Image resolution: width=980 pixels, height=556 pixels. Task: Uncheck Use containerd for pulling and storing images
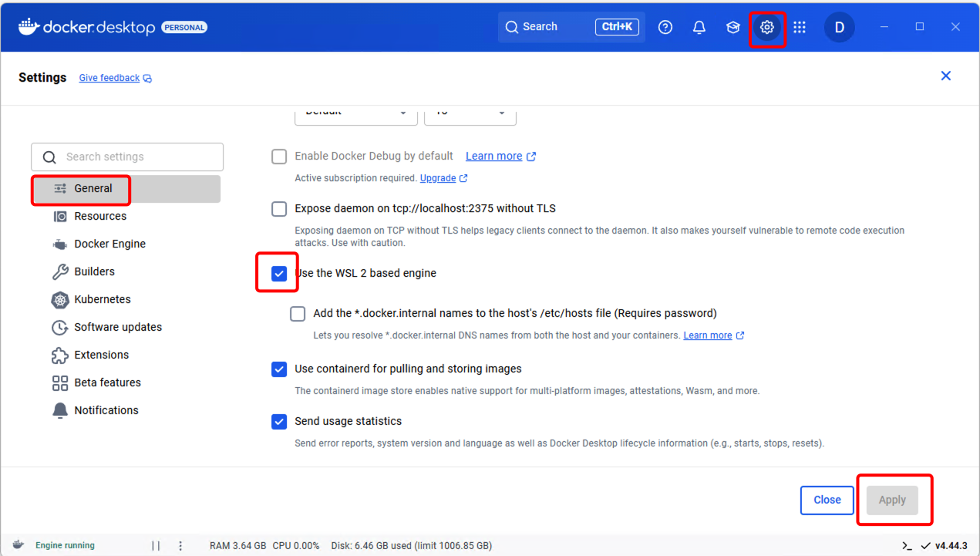coord(279,369)
